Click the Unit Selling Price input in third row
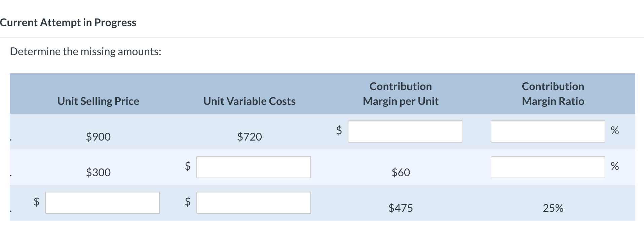This screenshot has height=230, width=644. point(102,202)
